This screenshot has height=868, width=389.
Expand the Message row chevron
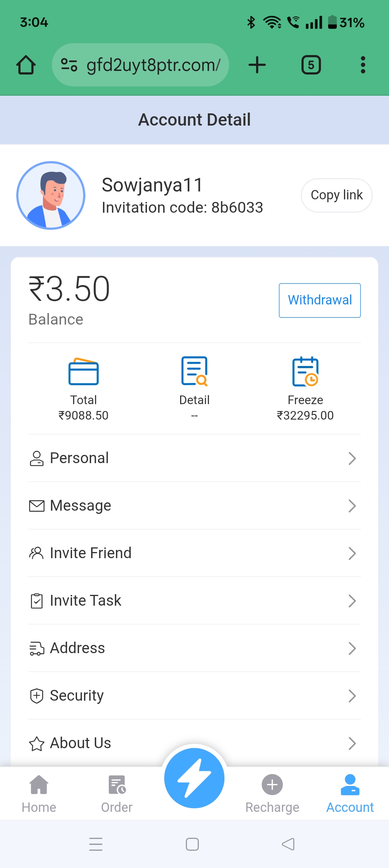pyautogui.click(x=352, y=506)
